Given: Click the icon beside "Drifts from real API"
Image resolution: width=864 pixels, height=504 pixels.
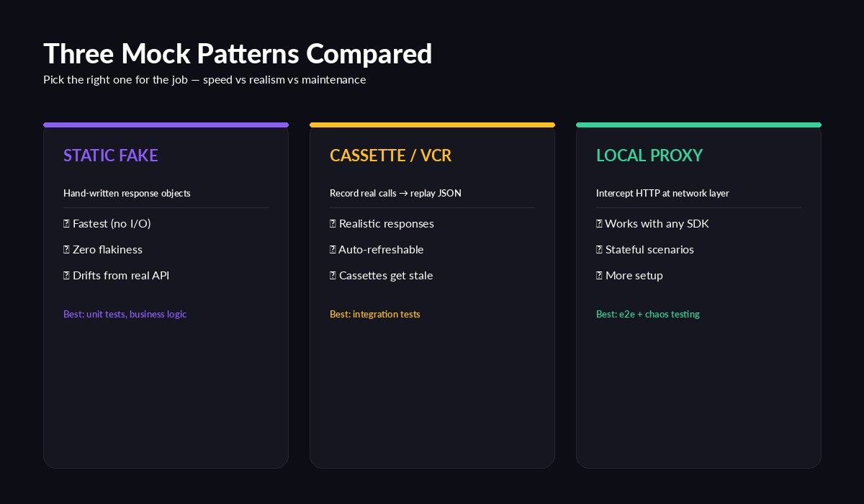Looking at the screenshot, I should pyautogui.click(x=66, y=275).
